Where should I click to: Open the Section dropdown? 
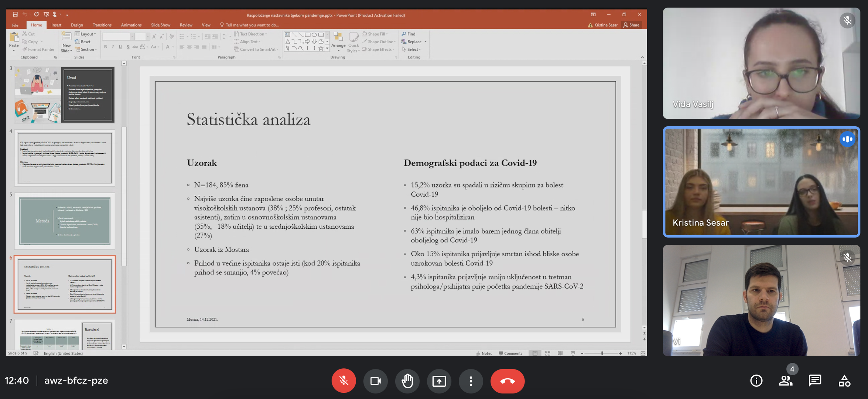pos(87,50)
